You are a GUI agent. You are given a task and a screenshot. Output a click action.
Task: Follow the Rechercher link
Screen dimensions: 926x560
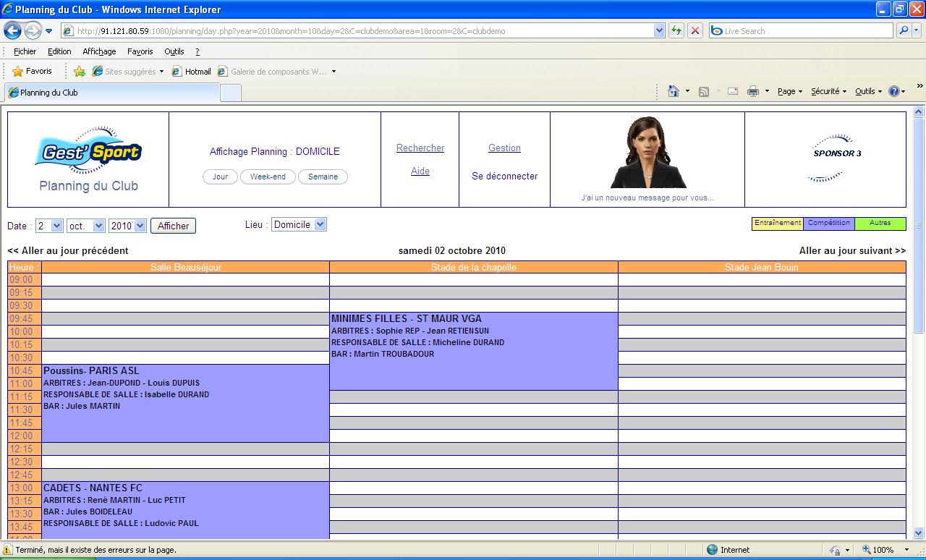(420, 148)
